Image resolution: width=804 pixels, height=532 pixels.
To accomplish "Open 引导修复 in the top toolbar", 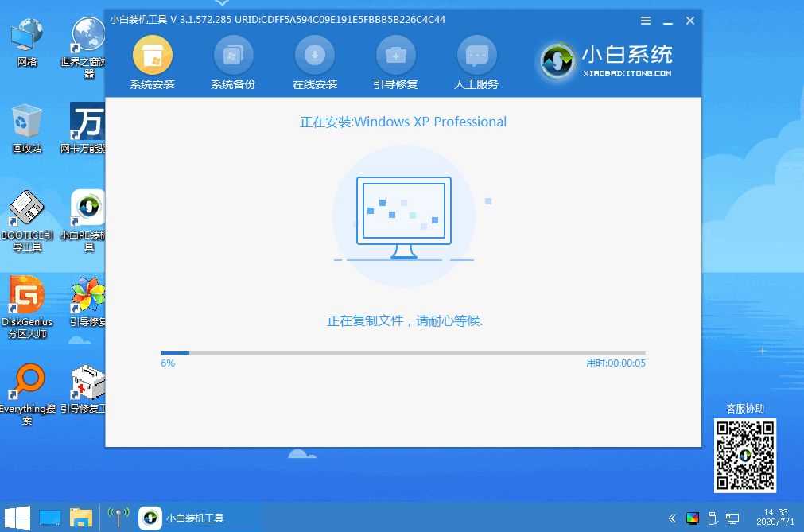I will click(395, 56).
